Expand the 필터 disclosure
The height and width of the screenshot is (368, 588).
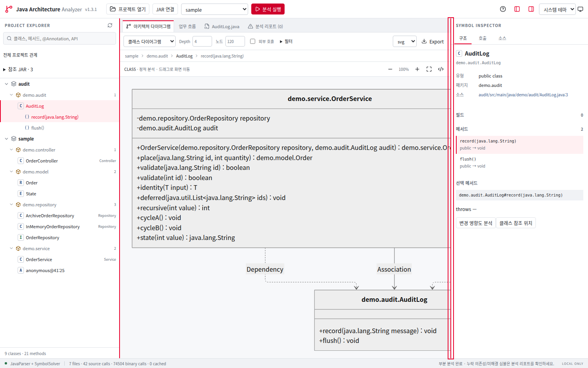coord(286,41)
